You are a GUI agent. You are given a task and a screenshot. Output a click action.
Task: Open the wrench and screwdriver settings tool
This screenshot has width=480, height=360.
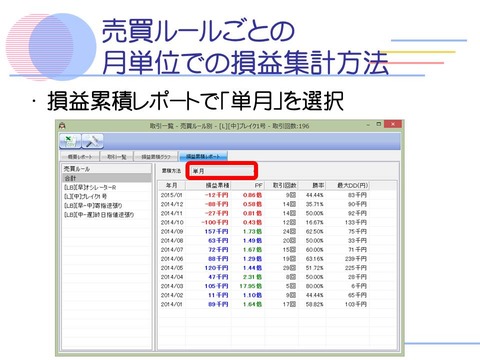92,141
